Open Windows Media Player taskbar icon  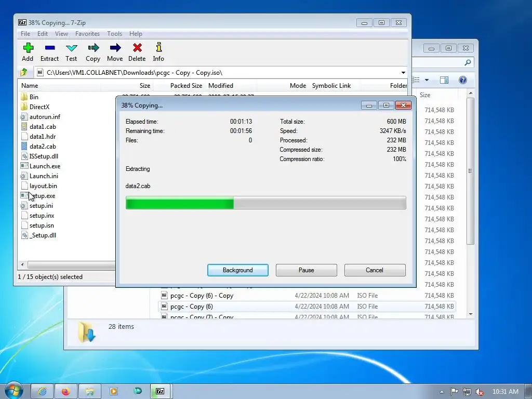[x=114, y=391]
